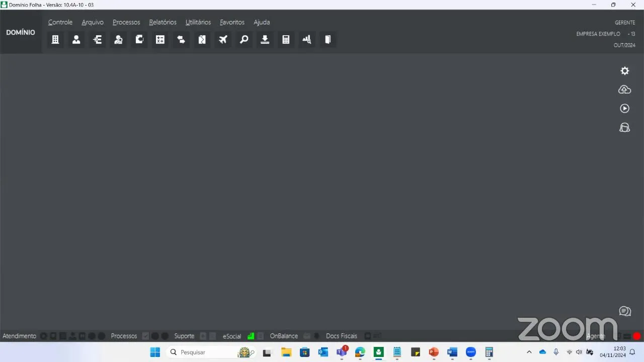This screenshot has height=362, width=644.
Task: Click the OUT/2024 period label
Action: [624, 45]
